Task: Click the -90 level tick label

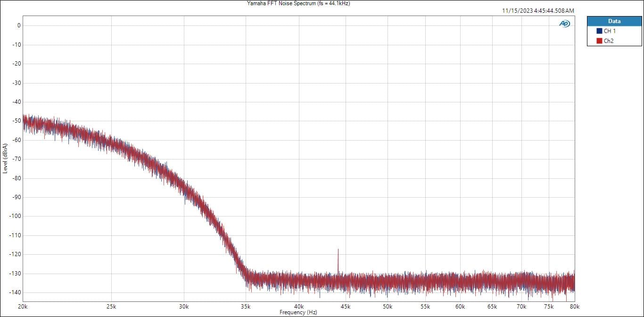Action: [17, 197]
